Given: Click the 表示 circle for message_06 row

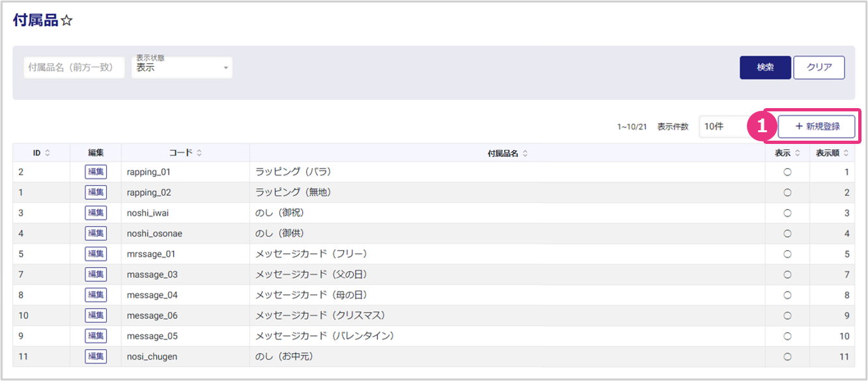Looking at the screenshot, I should [787, 315].
